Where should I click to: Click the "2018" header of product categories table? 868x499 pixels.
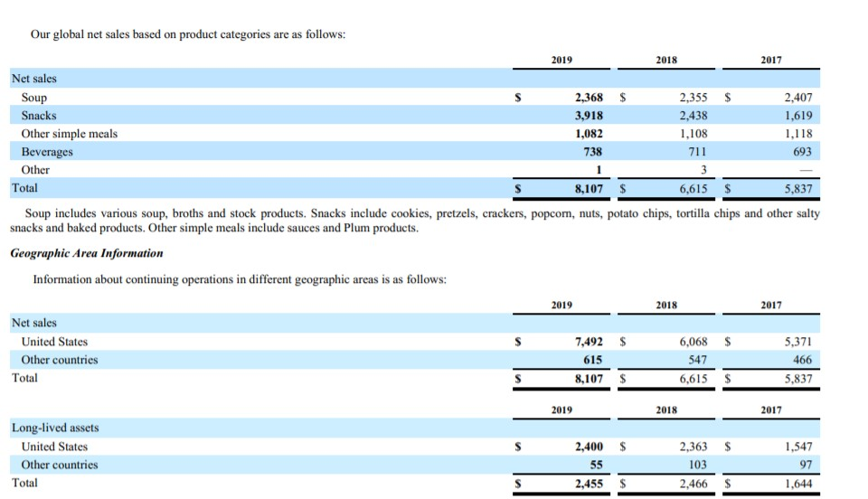pos(666,60)
